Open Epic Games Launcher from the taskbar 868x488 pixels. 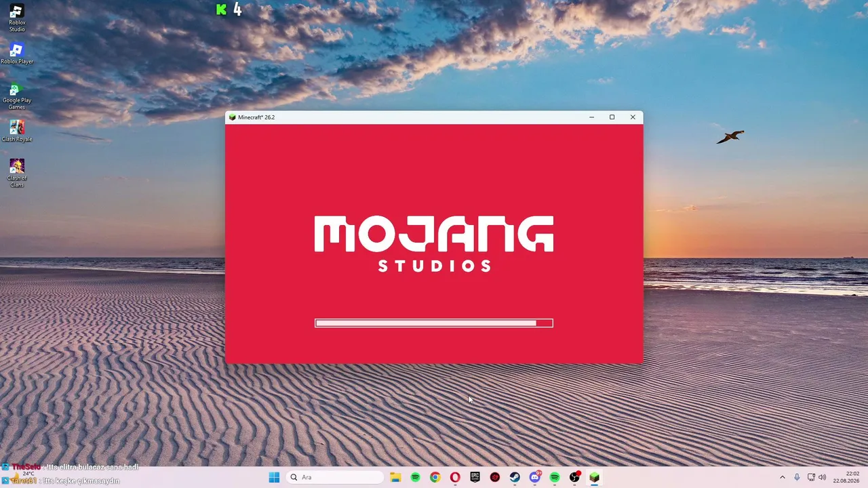[x=475, y=477]
